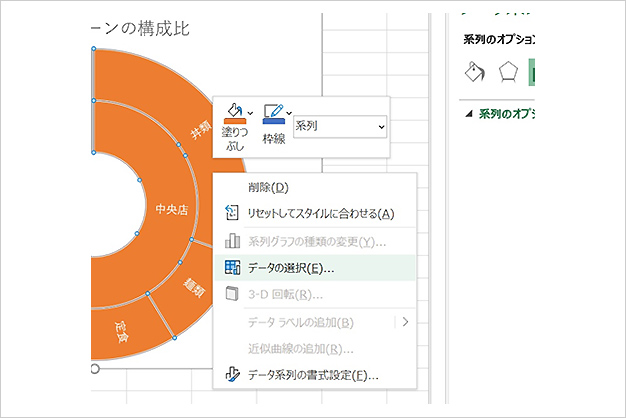The width and height of the screenshot is (626, 418).
Task: Open the Series Options tab (green icon)
Action: 535,72
